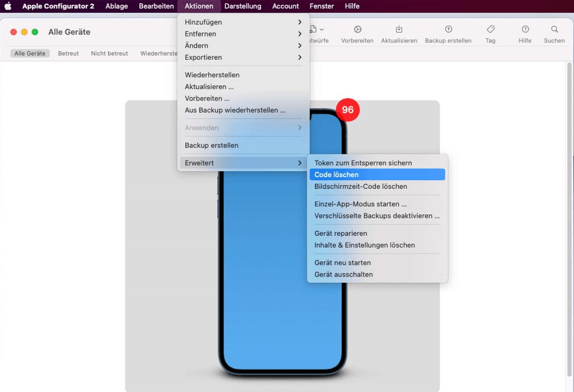
Task: Open the Erweitert submenu item
Action: tap(243, 163)
